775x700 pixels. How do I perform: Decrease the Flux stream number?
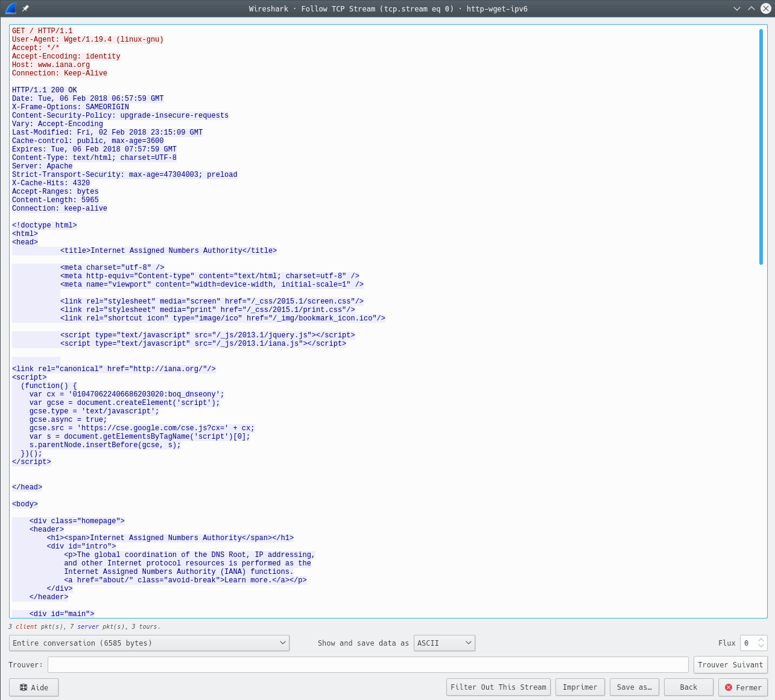(x=761, y=647)
